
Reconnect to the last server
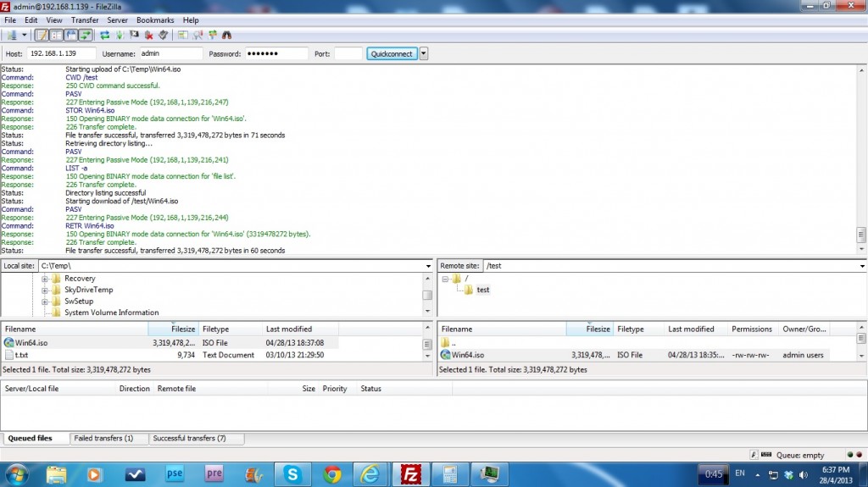pyautogui.click(x=163, y=35)
